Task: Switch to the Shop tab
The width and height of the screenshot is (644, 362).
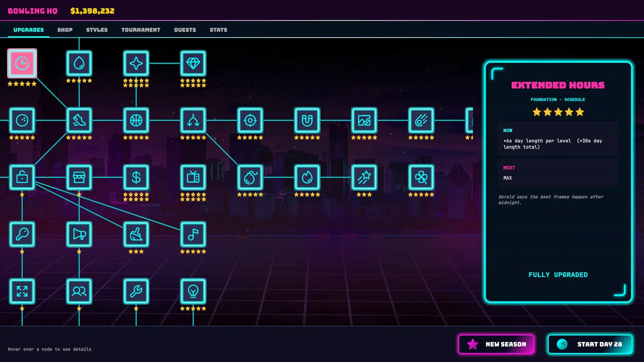Action: tap(65, 30)
